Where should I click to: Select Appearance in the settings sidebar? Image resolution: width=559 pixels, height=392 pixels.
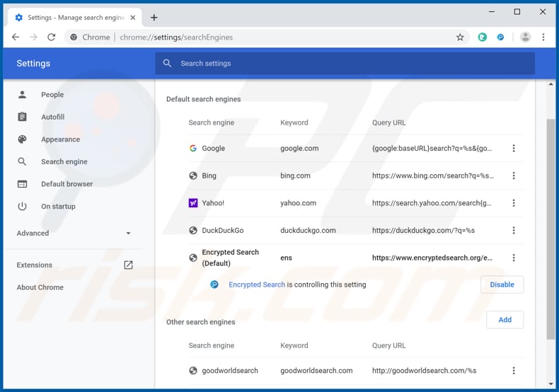(x=60, y=139)
